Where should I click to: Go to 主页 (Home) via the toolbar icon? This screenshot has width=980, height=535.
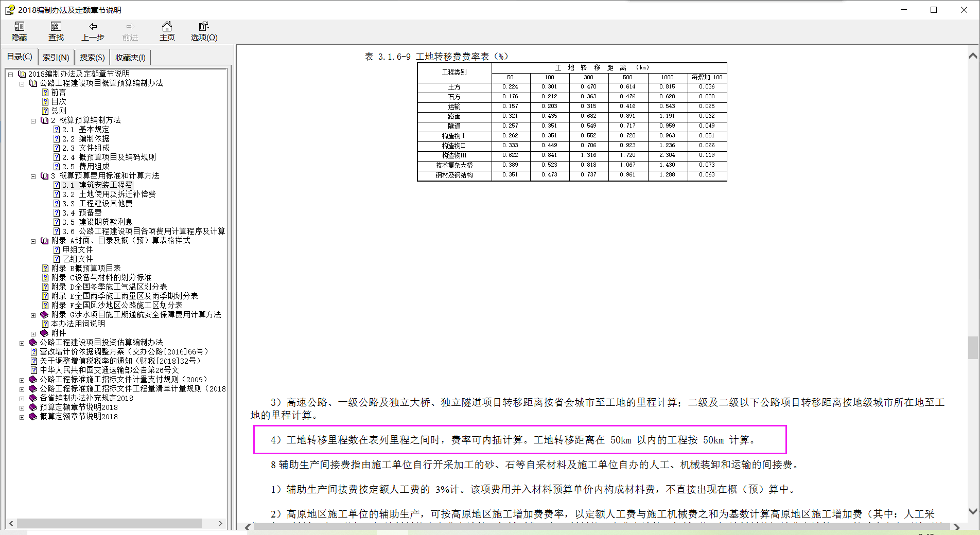[x=167, y=31]
